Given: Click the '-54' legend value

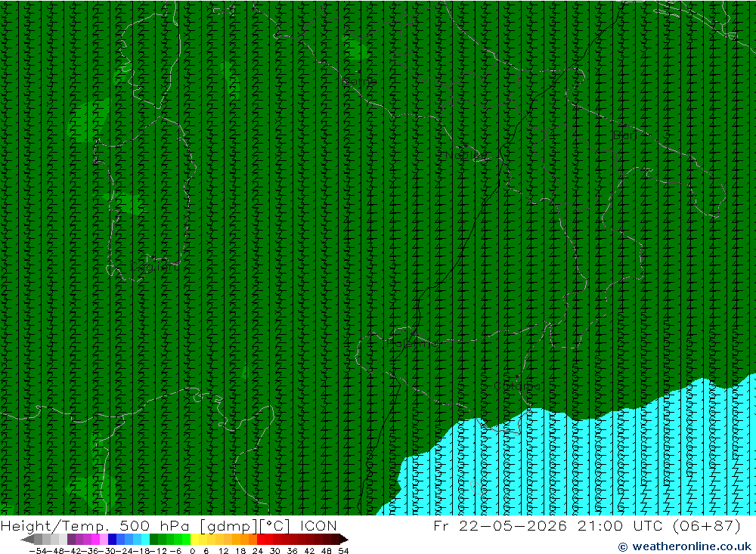Looking at the screenshot, I should [38, 551].
